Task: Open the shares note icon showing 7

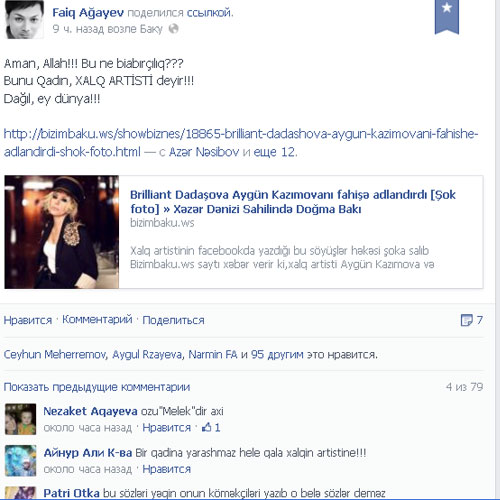Action: point(466,320)
